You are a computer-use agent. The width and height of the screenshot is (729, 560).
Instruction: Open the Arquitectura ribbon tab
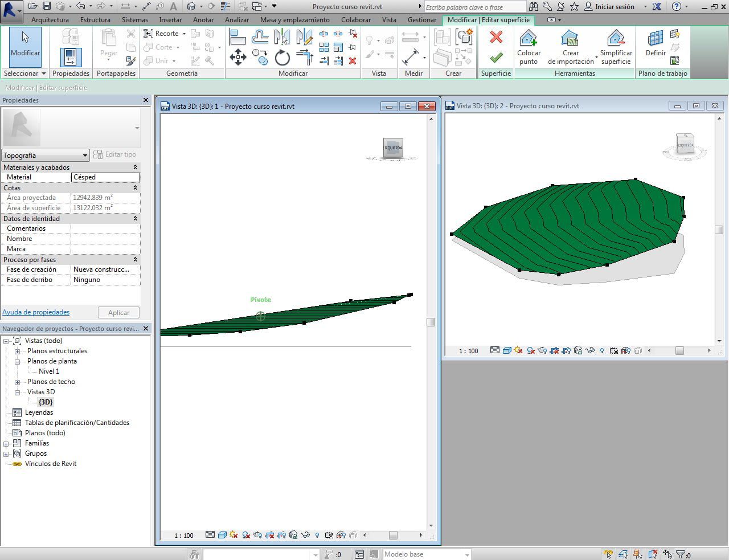[x=50, y=19]
